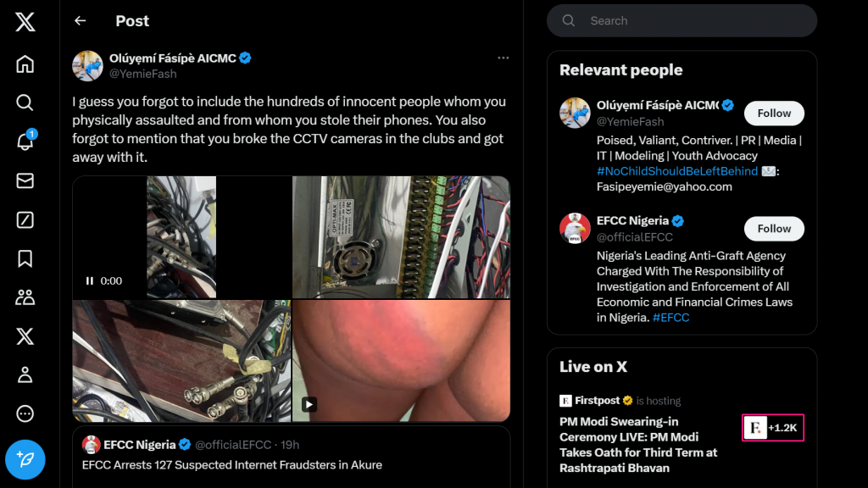Open the post's three-dot options menu
This screenshot has width=868, height=488.
[504, 58]
